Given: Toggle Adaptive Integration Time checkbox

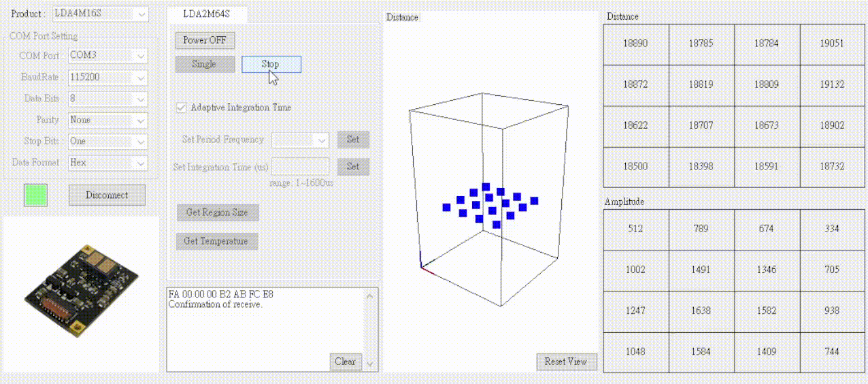Looking at the screenshot, I should pyautogui.click(x=182, y=108).
